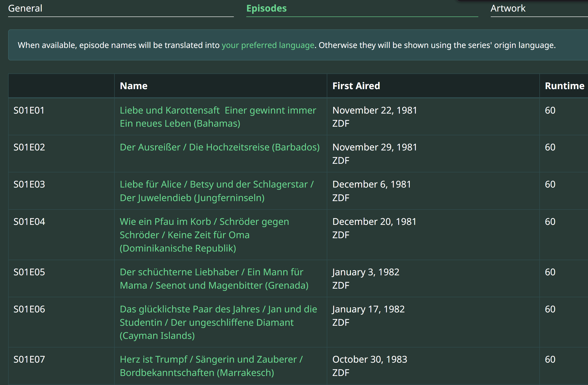Click the First Aired column header
The height and width of the screenshot is (385, 588).
click(356, 86)
